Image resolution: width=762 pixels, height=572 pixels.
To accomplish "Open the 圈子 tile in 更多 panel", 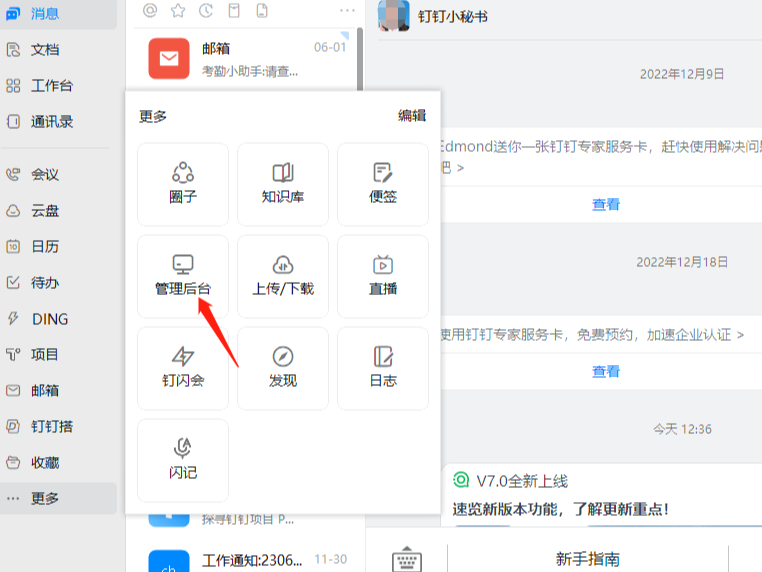I will click(x=183, y=184).
